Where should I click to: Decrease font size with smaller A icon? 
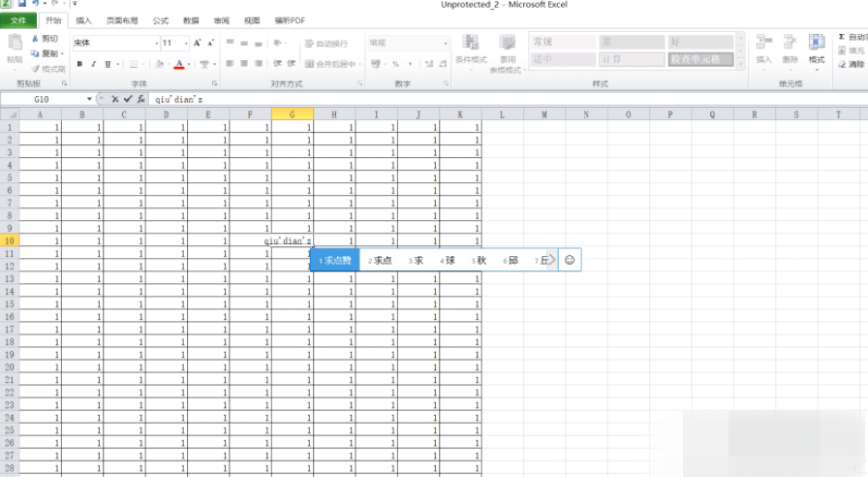tap(210, 43)
